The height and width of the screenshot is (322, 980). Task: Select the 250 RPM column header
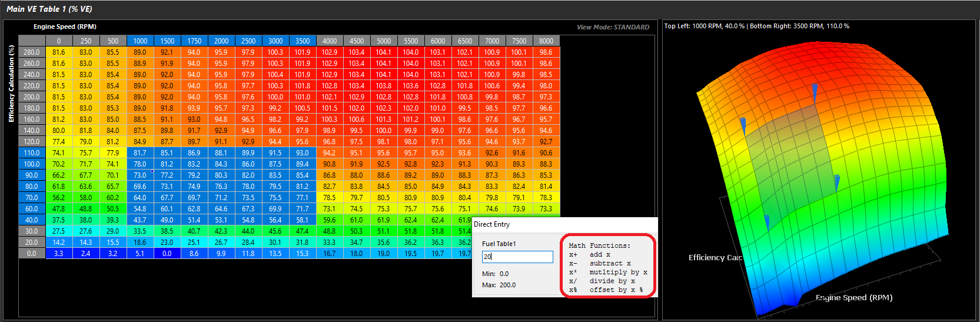pyautogui.click(x=86, y=41)
